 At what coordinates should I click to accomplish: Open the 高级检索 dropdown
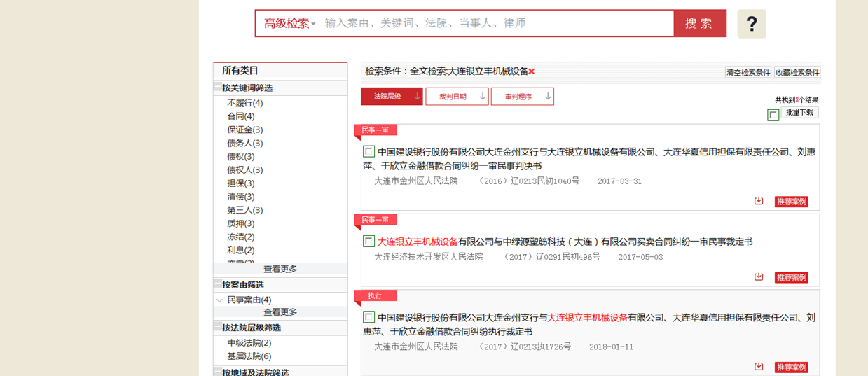(289, 23)
